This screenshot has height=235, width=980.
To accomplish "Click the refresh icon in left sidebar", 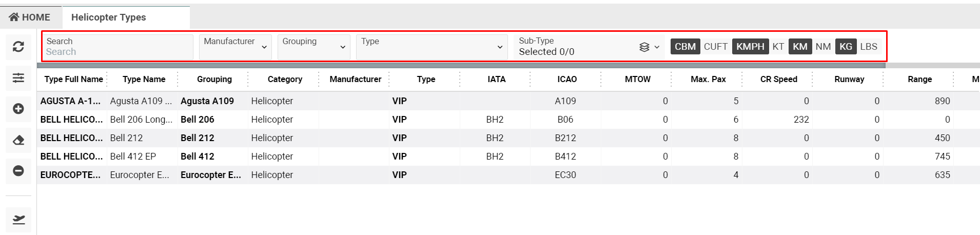I will click(18, 47).
